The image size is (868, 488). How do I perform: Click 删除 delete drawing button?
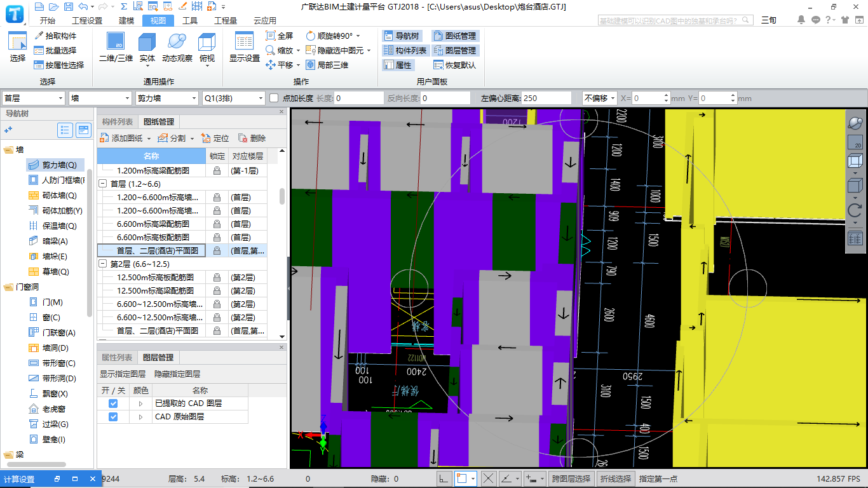252,138
